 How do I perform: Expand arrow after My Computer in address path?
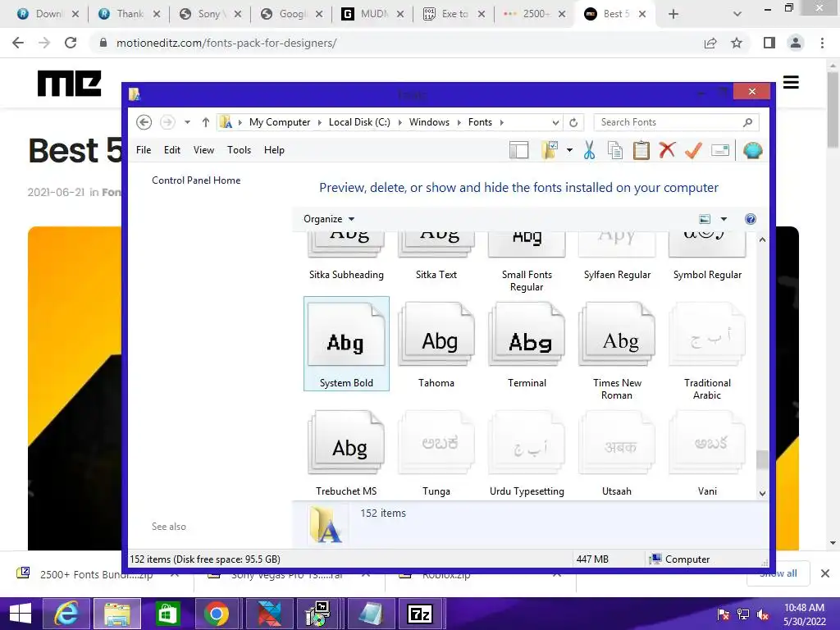[320, 122]
